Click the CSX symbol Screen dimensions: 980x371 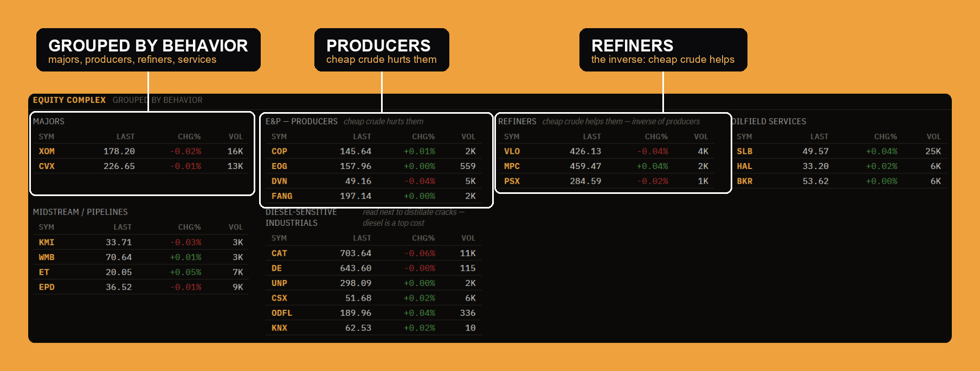279,298
